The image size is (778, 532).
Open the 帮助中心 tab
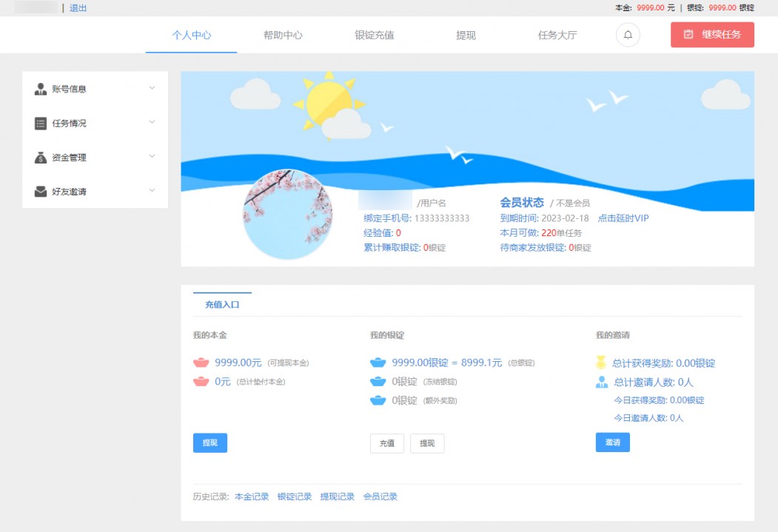coord(283,36)
